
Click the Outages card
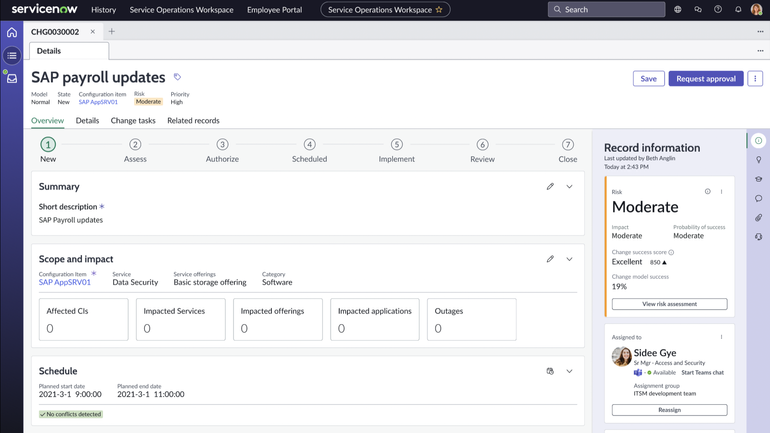tap(472, 320)
